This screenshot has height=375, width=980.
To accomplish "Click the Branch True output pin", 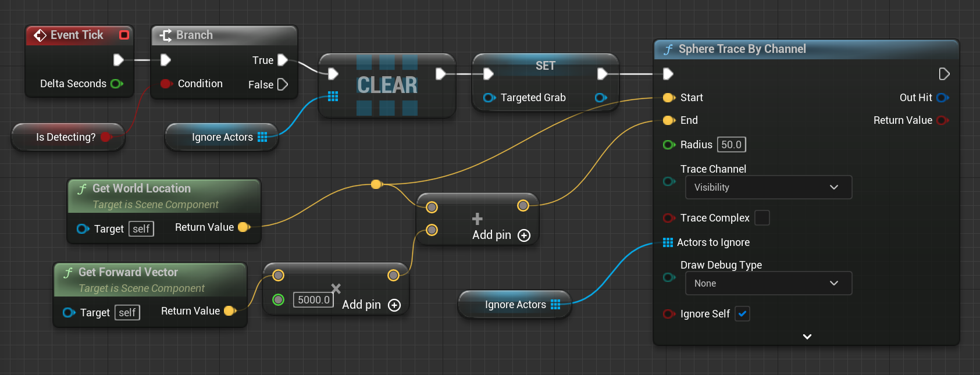I will pos(283,60).
